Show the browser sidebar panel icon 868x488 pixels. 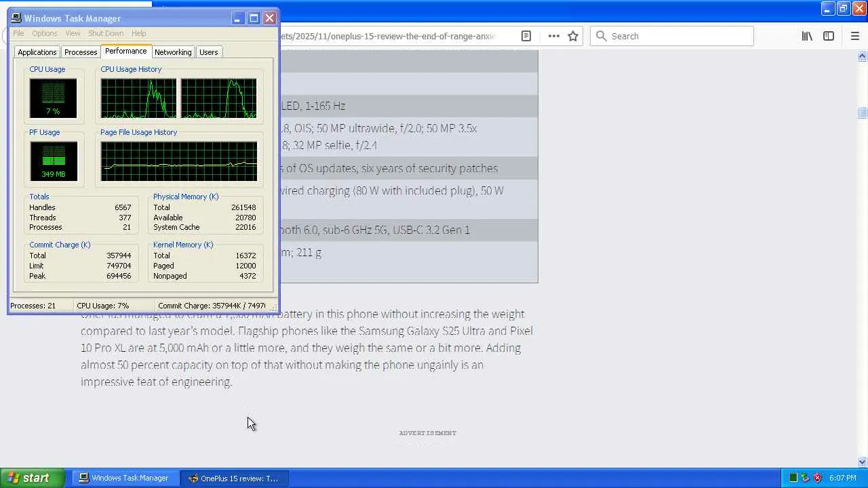click(829, 36)
